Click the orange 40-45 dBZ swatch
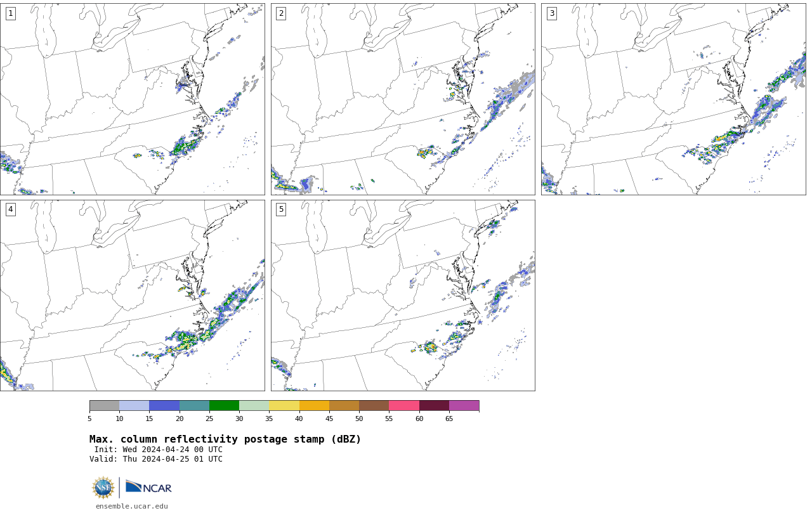The width and height of the screenshot is (812, 513). (x=314, y=406)
